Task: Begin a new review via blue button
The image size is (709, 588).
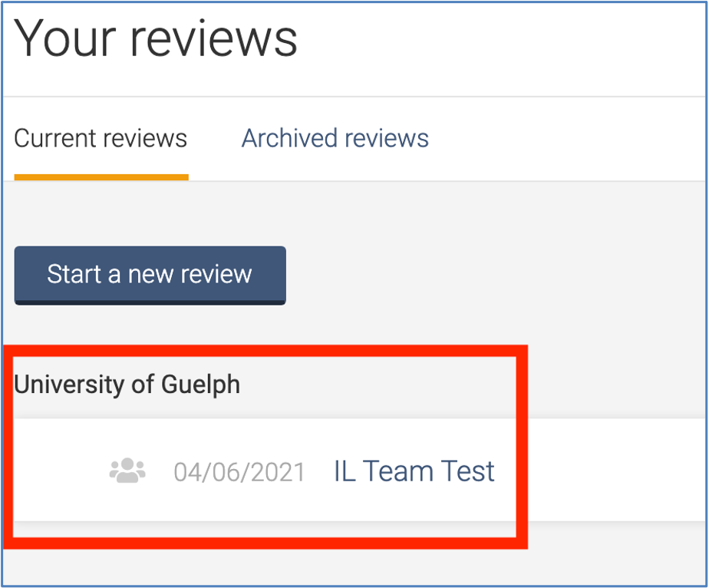Action: point(150,274)
